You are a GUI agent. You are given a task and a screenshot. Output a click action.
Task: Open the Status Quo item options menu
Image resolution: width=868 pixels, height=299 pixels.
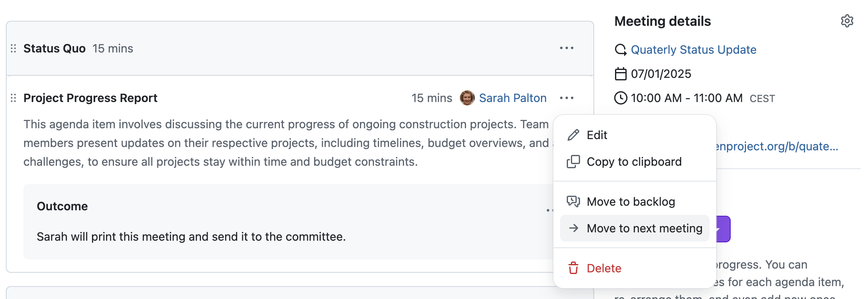click(566, 48)
